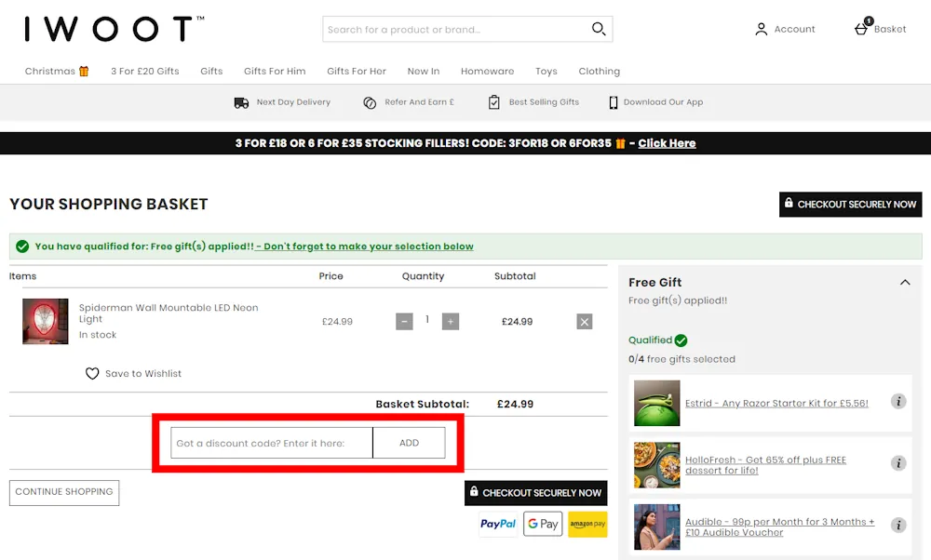
Task: Click the Refer And Earn £ text
Action: 419,102
